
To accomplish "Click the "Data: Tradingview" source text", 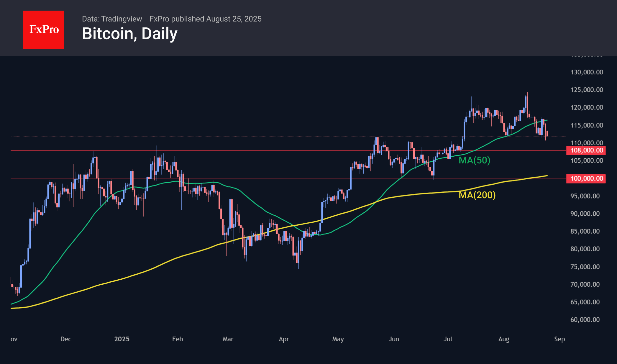I will (112, 19).
